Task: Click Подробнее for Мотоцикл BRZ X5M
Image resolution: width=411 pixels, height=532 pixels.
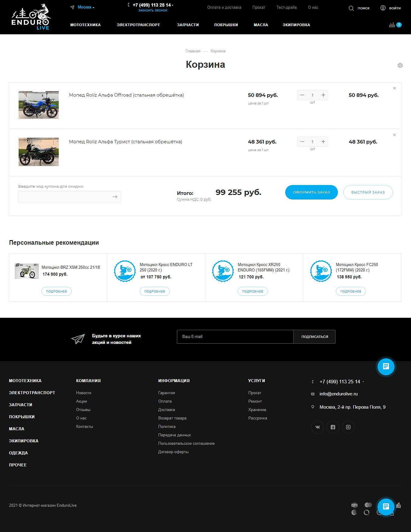Action: point(57,291)
